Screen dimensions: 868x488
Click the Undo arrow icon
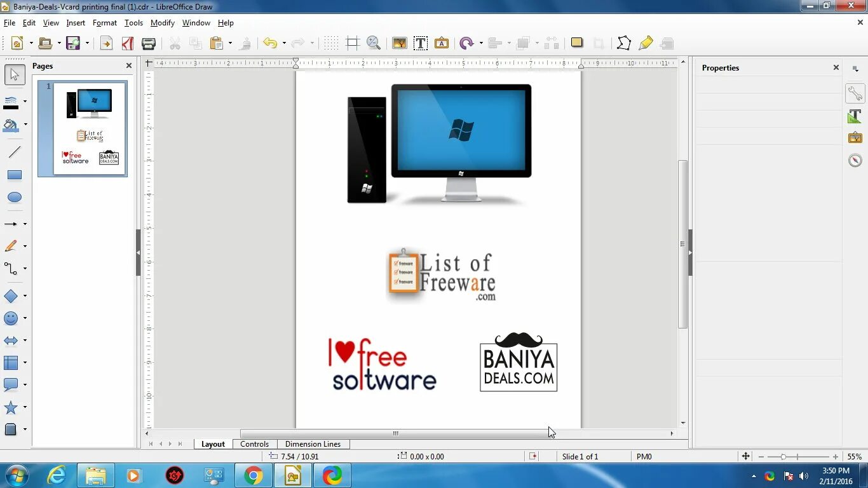point(270,43)
